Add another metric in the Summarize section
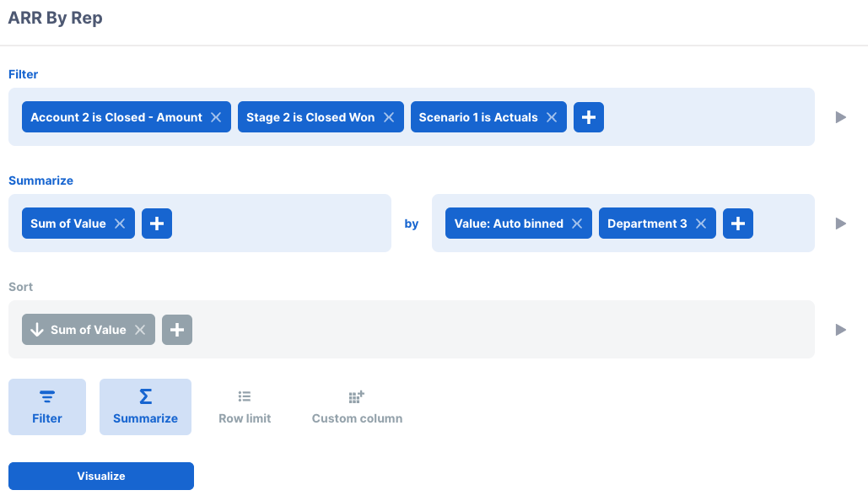This screenshot has width=868, height=501. (157, 223)
